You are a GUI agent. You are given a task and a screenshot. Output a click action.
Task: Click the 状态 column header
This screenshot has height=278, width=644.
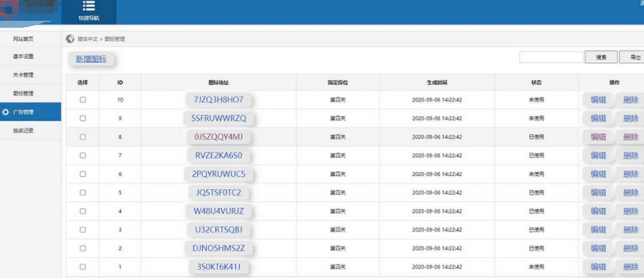(536, 83)
